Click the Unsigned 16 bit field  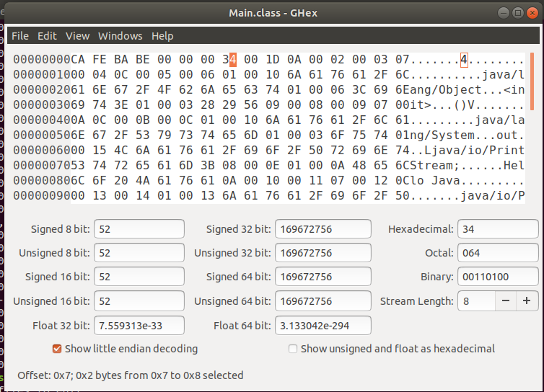tap(139, 300)
